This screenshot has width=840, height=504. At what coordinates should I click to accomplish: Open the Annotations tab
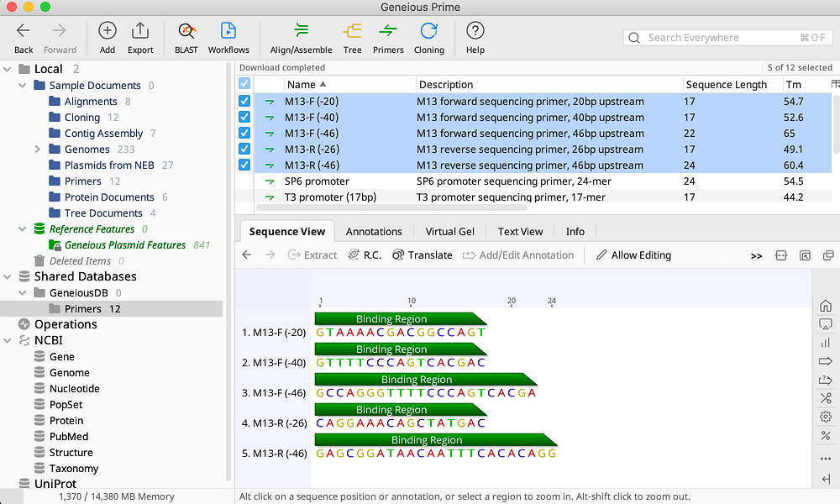(374, 232)
